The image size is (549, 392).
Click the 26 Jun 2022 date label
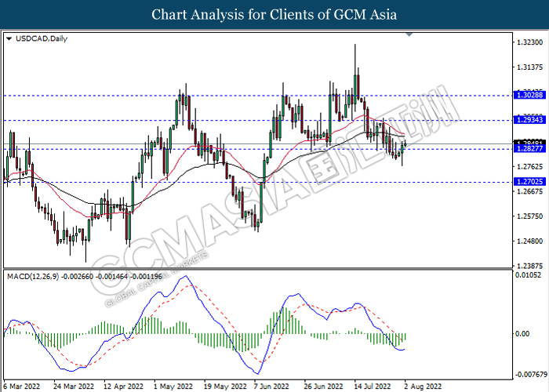323,387
